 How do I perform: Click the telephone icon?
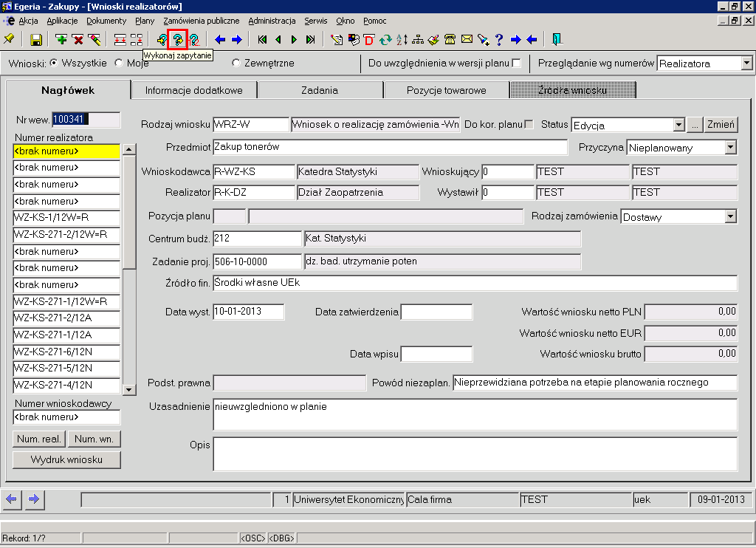pos(450,40)
